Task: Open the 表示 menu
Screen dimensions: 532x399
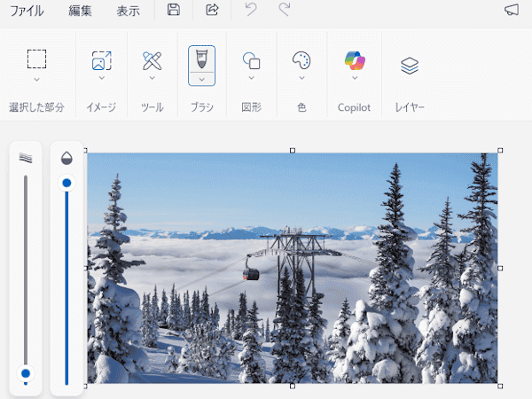Action: coord(128,11)
